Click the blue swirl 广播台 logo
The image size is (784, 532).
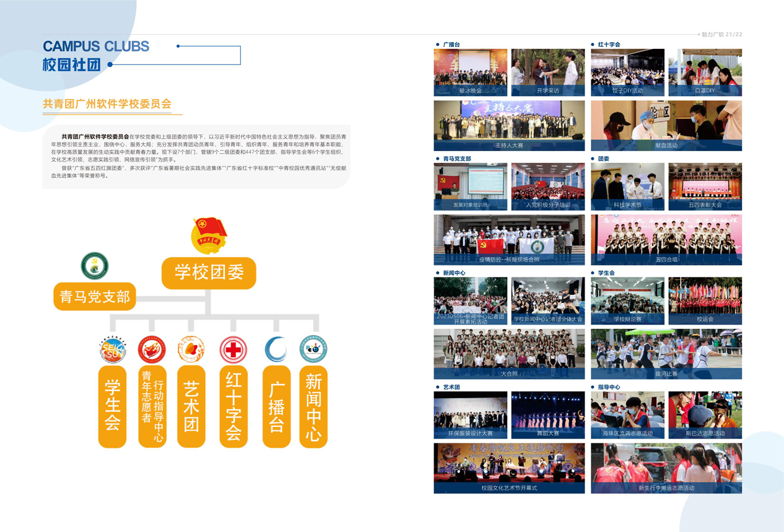(276, 350)
